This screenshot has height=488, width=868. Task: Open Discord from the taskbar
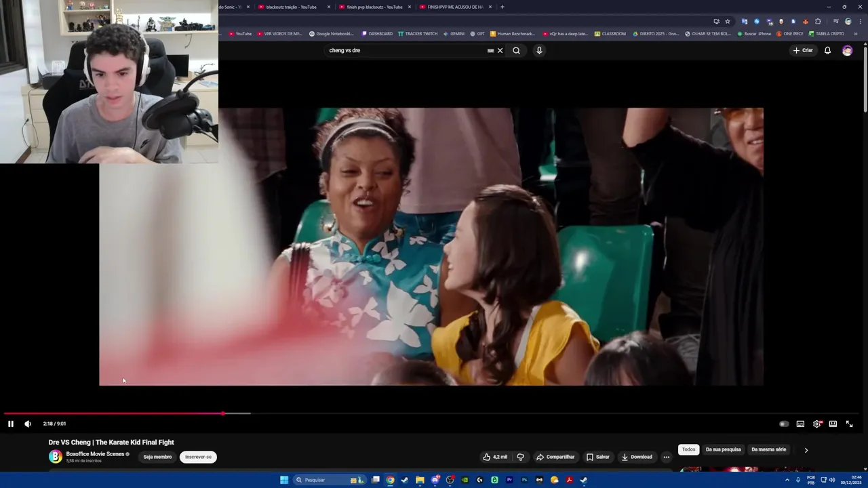pyautogui.click(x=435, y=480)
